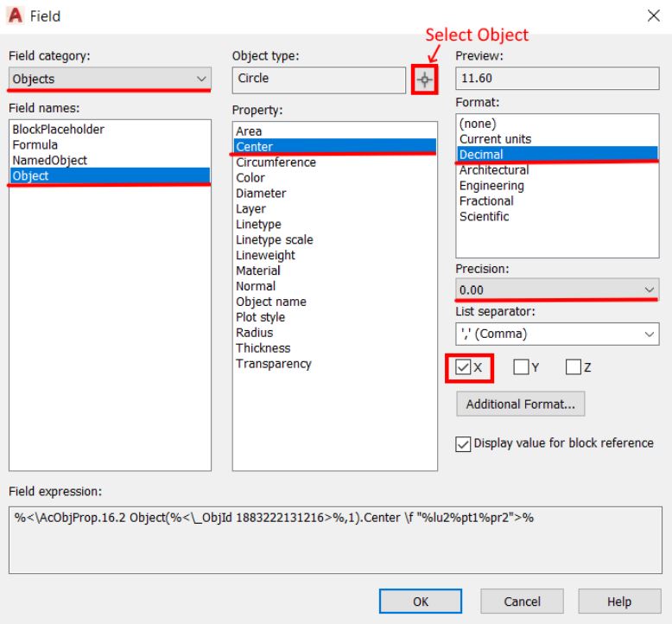Select the Normal property
This screenshot has width=672, height=624.
335,286
